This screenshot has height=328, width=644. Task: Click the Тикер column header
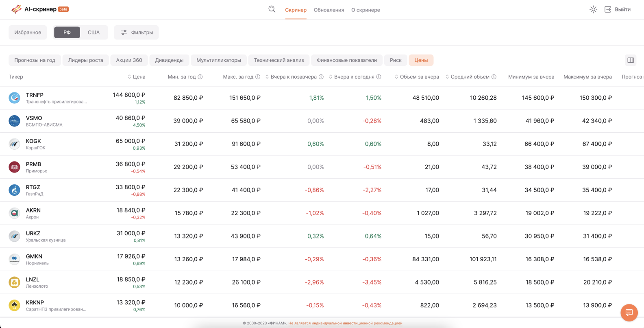(16, 77)
